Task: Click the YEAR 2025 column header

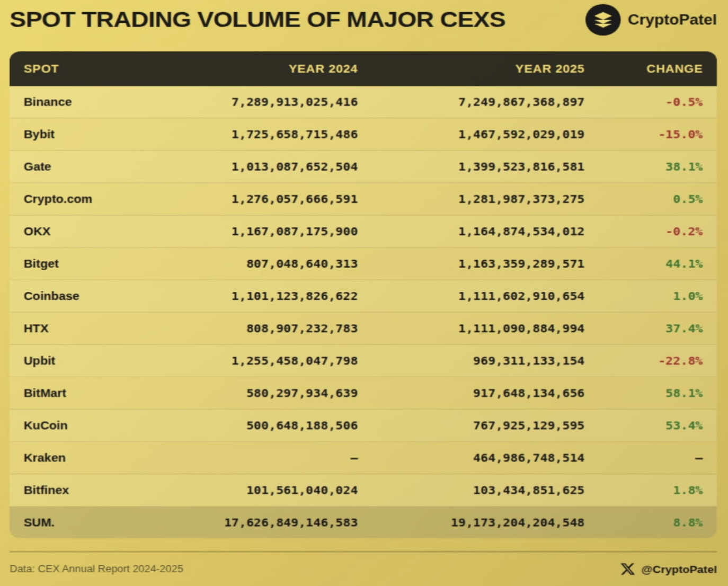Action: [549, 69]
